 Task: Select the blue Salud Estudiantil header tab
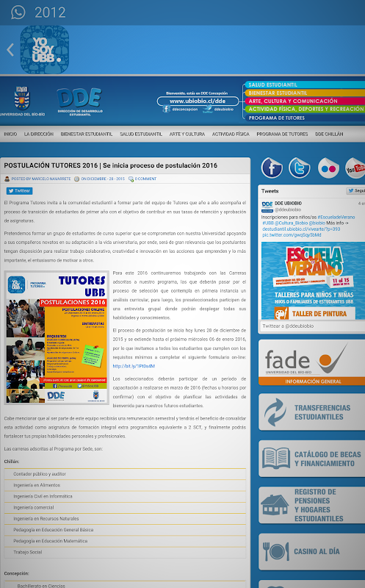[305, 85]
